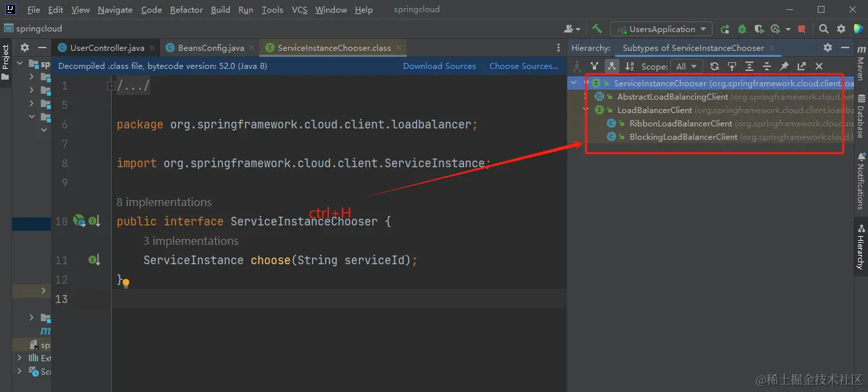Click implementations gutter icon on line 11

click(94, 260)
